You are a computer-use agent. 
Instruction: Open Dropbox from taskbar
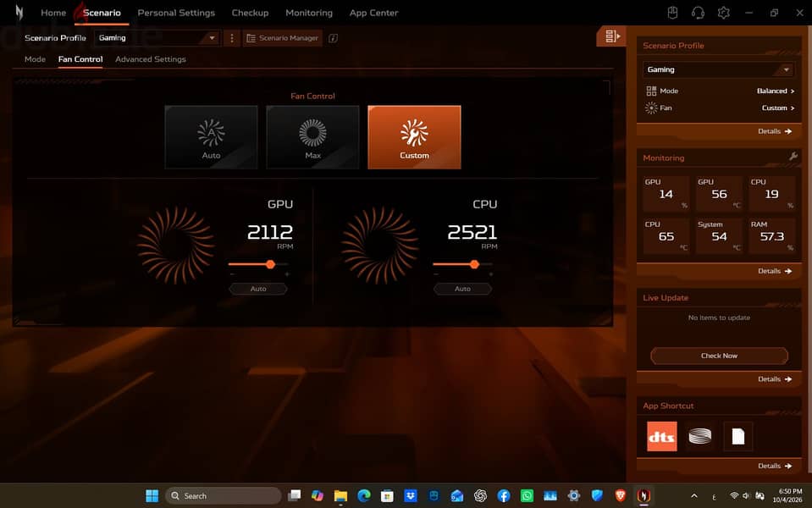[411, 495]
